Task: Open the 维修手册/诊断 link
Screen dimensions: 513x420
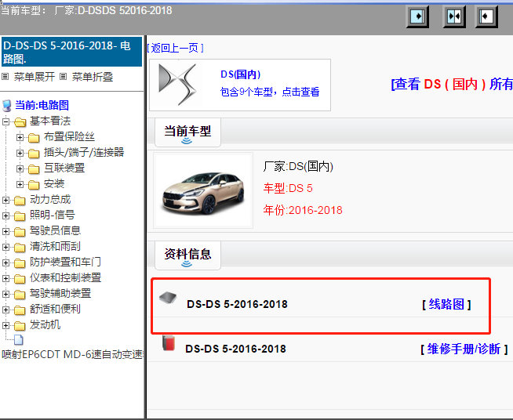Action: click(464, 349)
